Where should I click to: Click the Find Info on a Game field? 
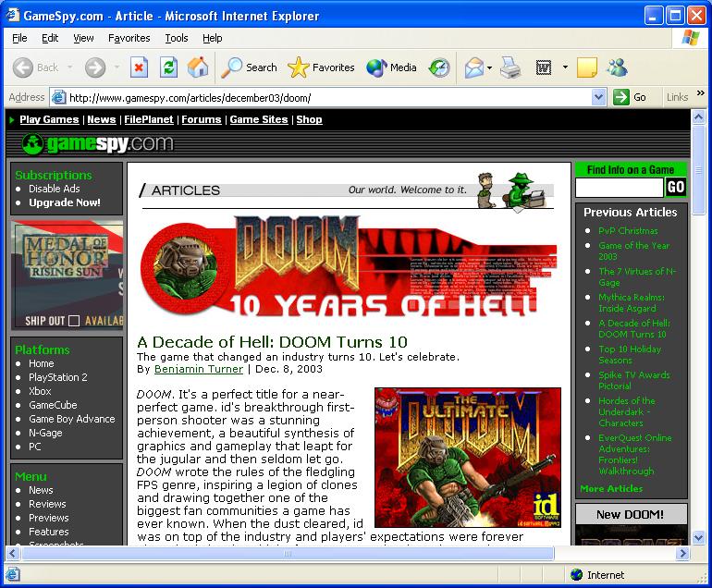click(619, 187)
